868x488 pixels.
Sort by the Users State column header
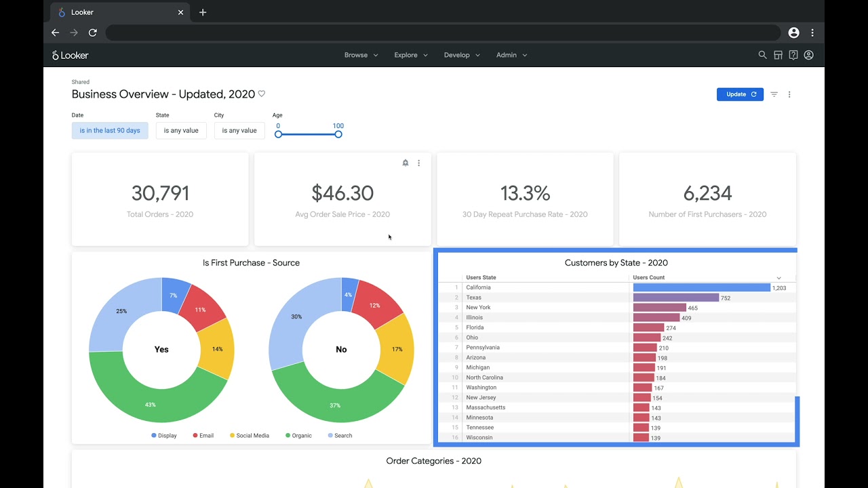point(481,277)
